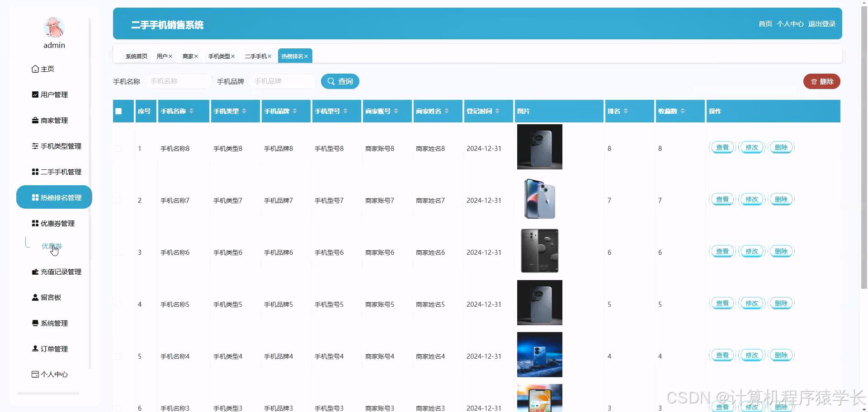
Task: Click the chart icon beside 用户管理
Action: coord(35,94)
